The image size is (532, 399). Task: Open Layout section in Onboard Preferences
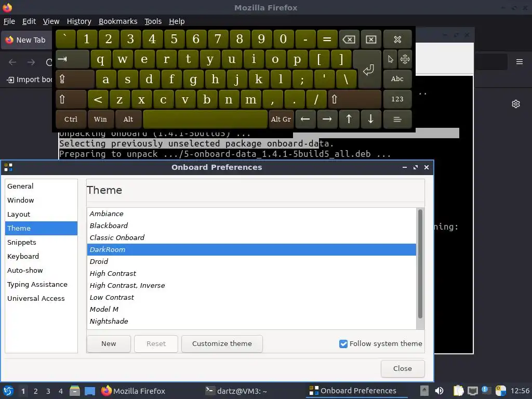[x=41, y=215]
